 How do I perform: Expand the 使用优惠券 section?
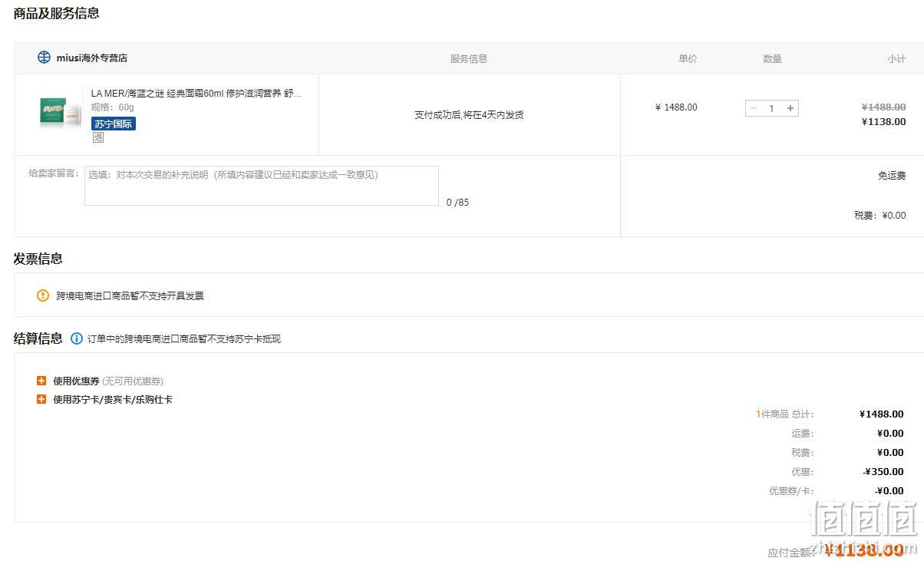41,381
